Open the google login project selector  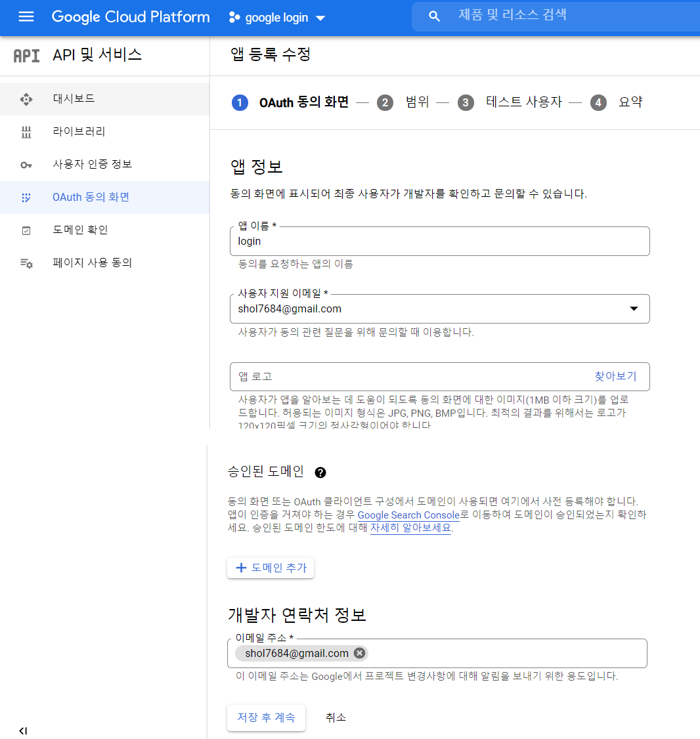point(277,18)
